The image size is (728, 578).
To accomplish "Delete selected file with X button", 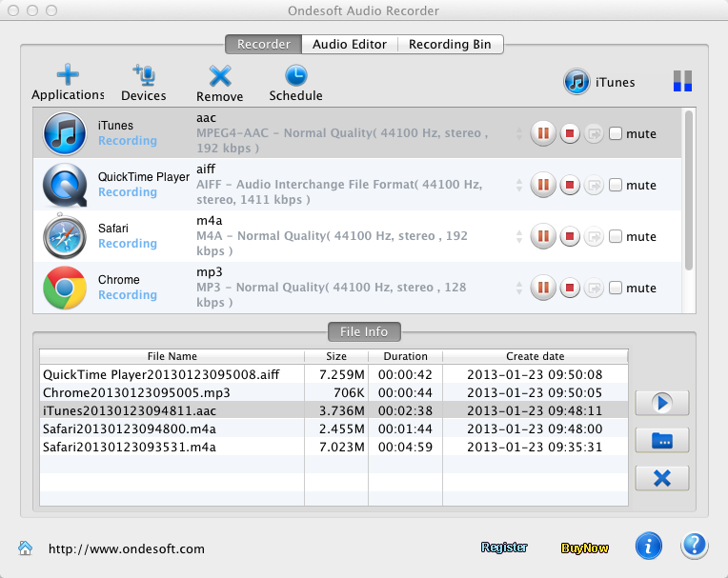I will coord(660,477).
